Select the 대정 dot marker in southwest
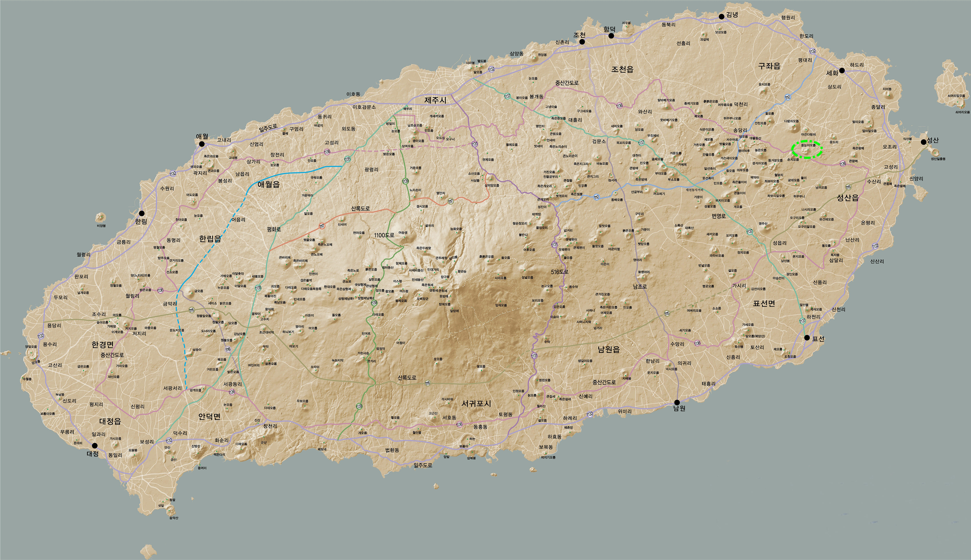 pyautogui.click(x=95, y=446)
